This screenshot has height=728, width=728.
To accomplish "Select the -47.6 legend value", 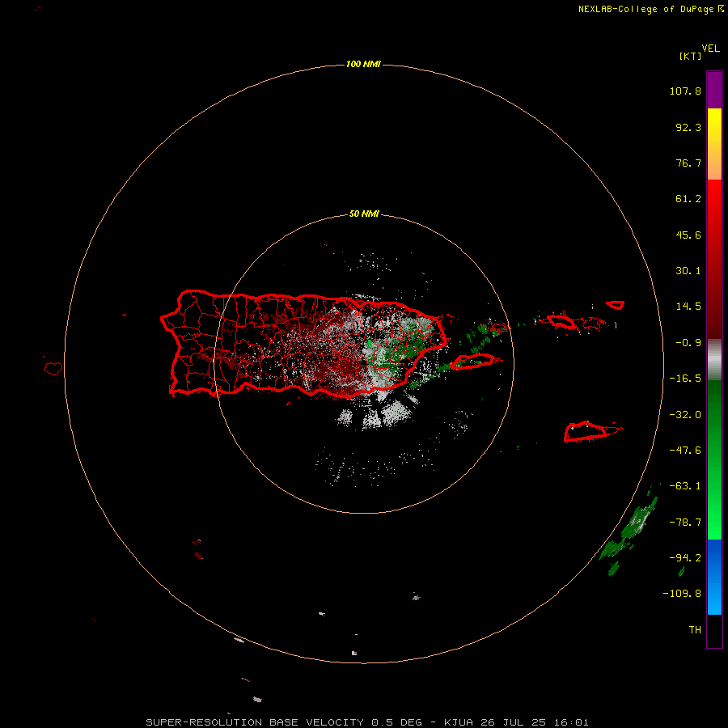I will 685,451.
